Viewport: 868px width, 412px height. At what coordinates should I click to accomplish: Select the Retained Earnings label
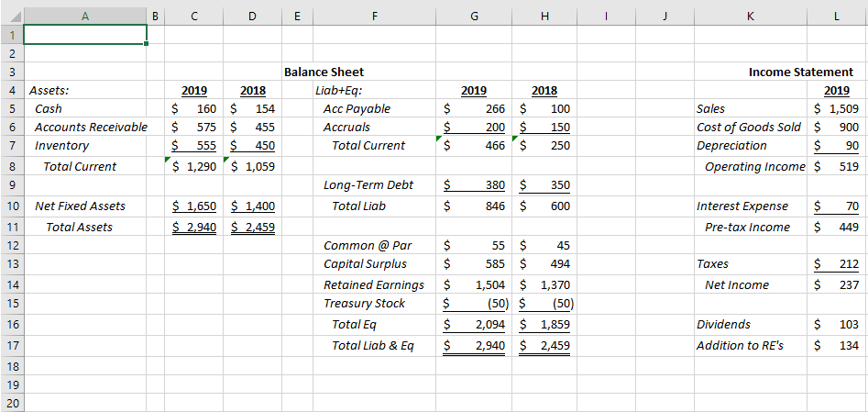pos(374,285)
